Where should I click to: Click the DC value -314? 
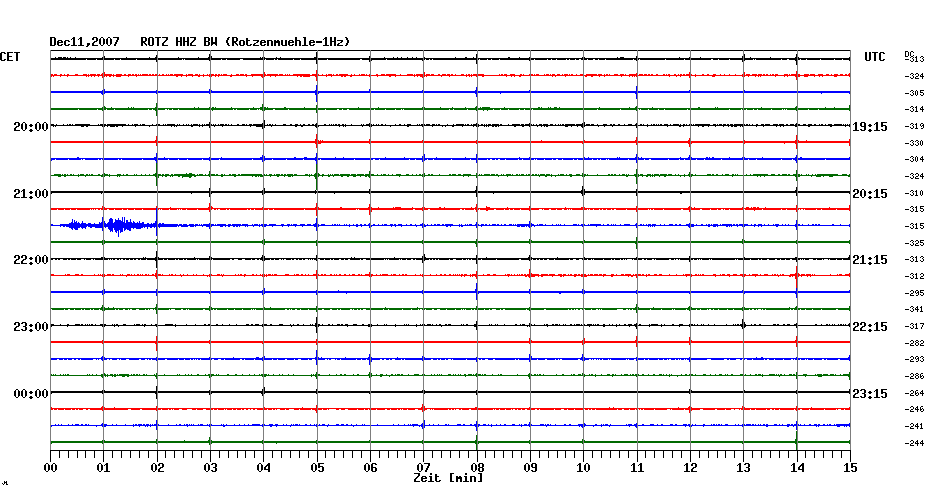pos(914,110)
